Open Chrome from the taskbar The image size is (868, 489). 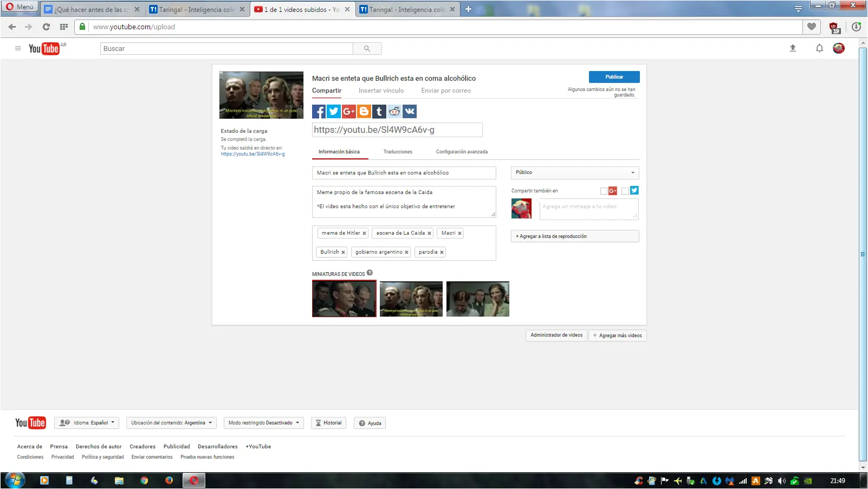(x=144, y=480)
